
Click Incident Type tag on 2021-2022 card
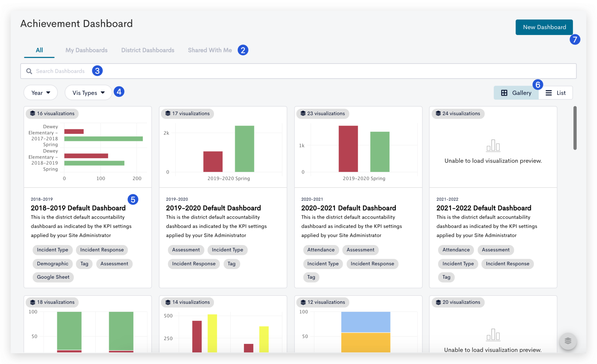458,264
